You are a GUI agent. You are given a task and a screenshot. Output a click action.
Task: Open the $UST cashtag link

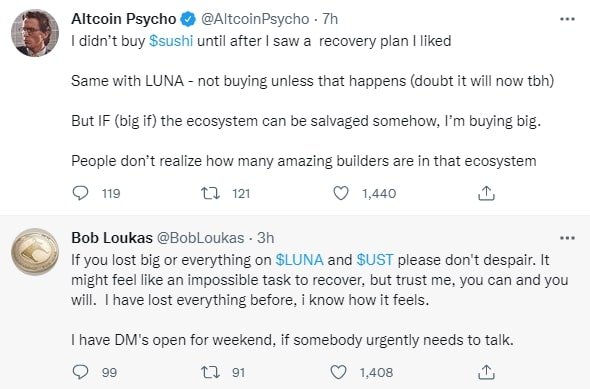tap(375, 260)
